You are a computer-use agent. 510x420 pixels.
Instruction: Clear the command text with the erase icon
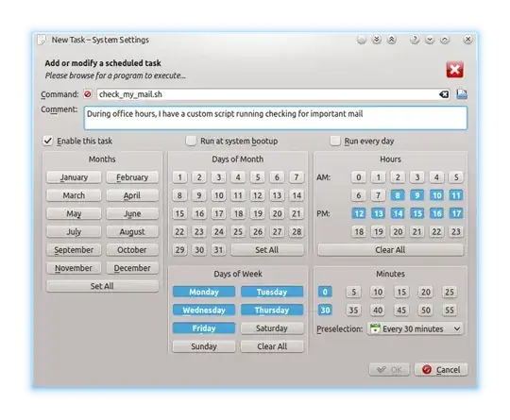tap(444, 94)
